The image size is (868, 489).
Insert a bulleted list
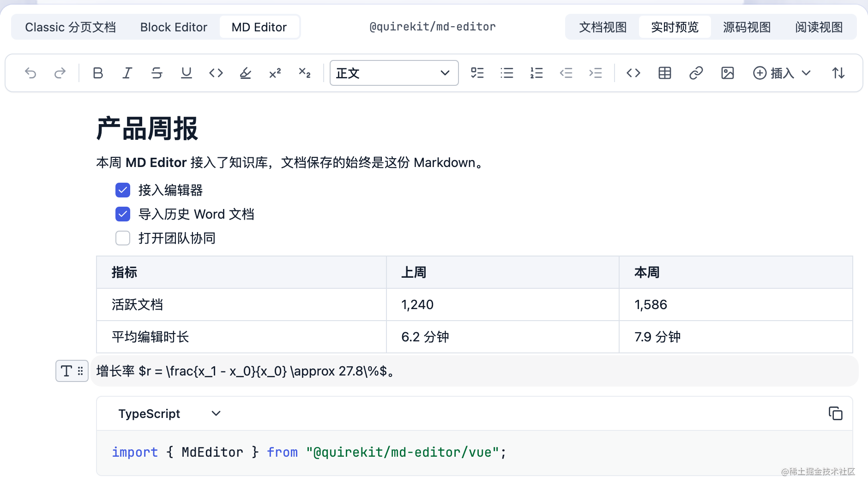coord(507,73)
